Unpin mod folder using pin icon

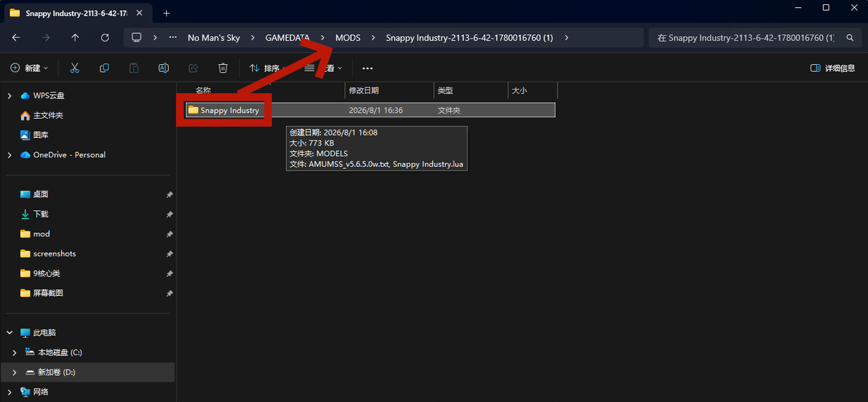tap(169, 234)
